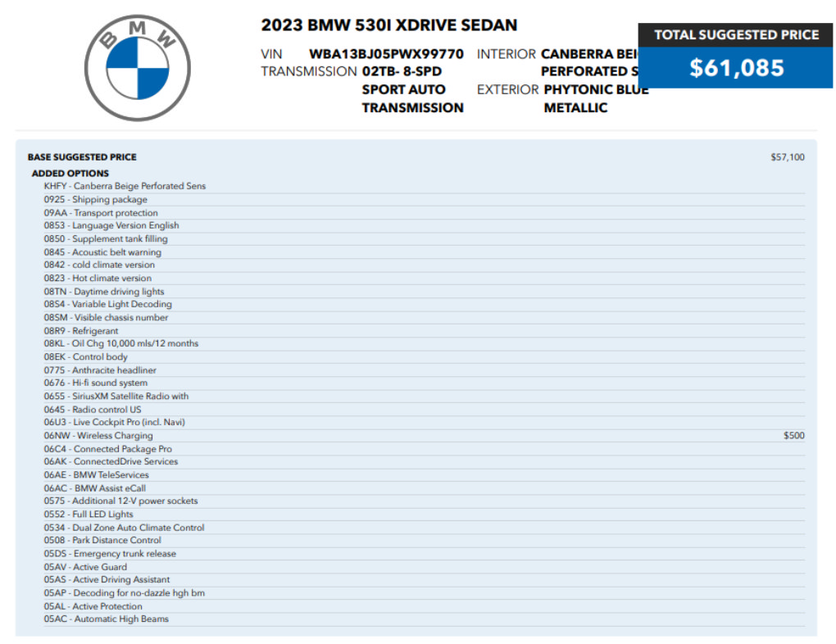The height and width of the screenshot is (644, 836).
Task: Select "06C4 - Connected Package Pro" row
Action: click(425, 450)
